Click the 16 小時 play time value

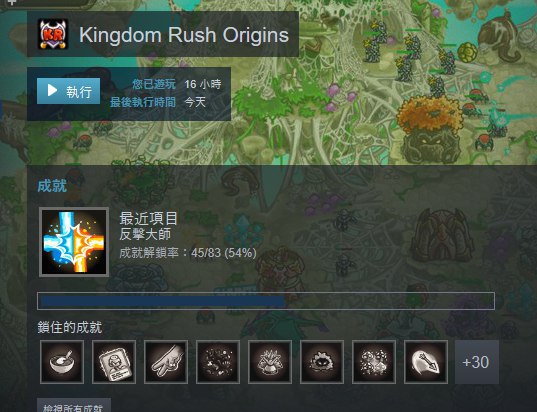pos(203,84)
